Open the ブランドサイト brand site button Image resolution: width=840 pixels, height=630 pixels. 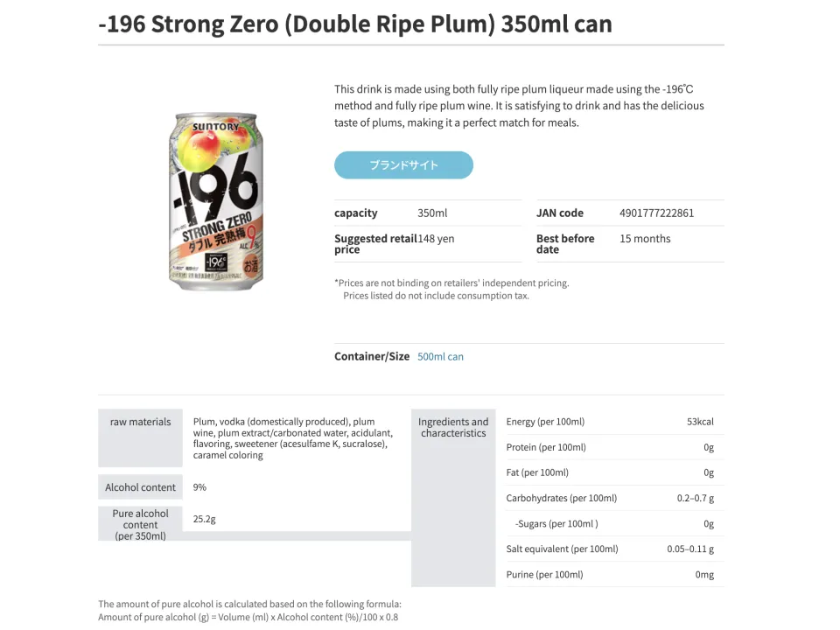coord(403,164)
